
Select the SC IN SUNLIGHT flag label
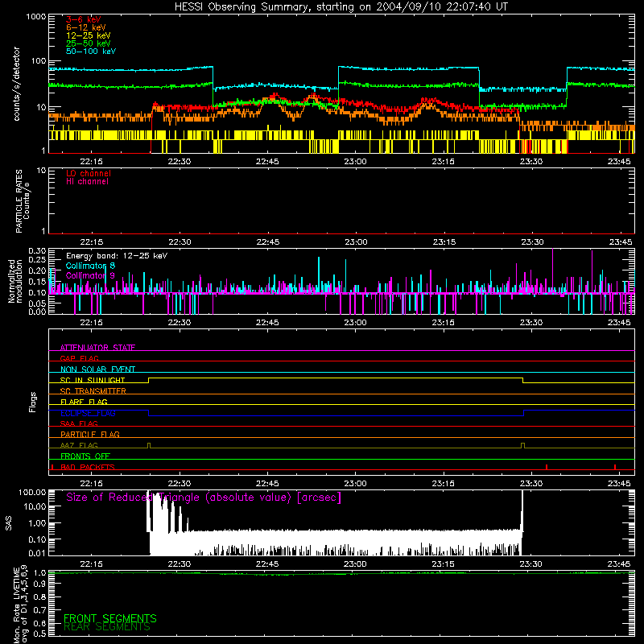pyautogui.click(x=93, y=380)
